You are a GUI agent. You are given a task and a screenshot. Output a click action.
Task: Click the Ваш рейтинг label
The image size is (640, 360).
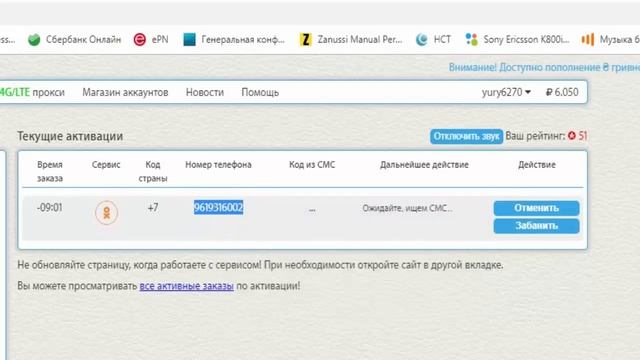(x=535, y=136)
